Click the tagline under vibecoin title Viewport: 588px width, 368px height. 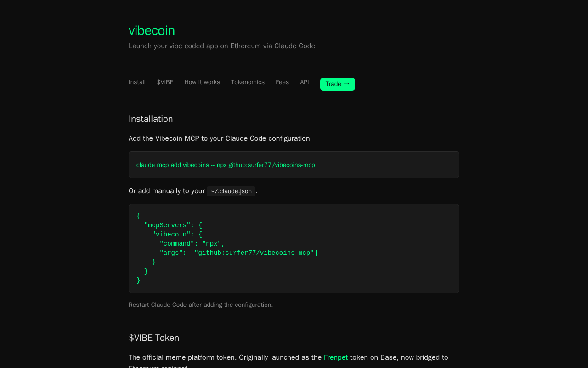tap(222, 46)
